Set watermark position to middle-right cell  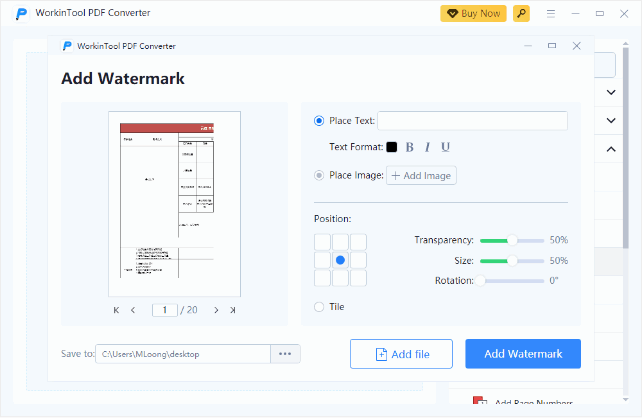tap(358, 260)
